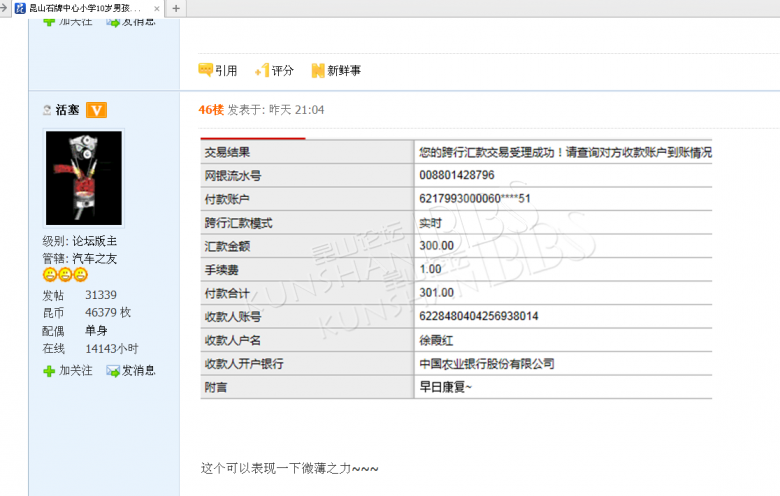Click the 单身 spouse status value
This screenshot has width=780, height=496.
tap(96, 331)
